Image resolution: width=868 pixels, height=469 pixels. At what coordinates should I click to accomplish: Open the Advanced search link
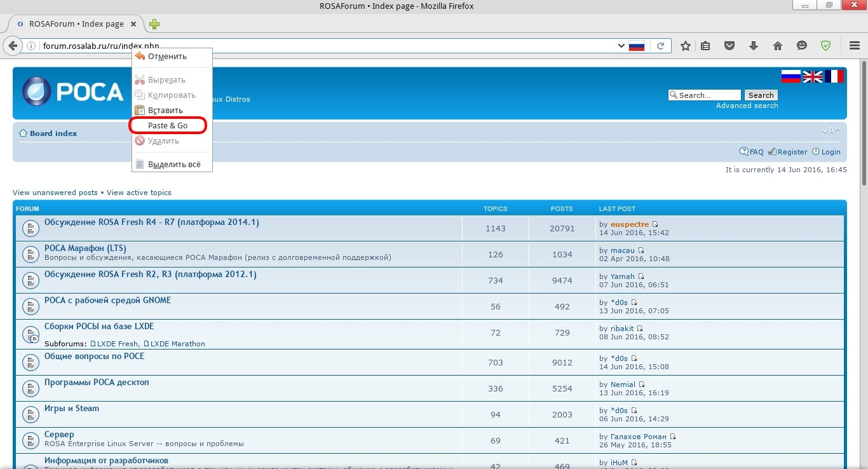[747, 105]
